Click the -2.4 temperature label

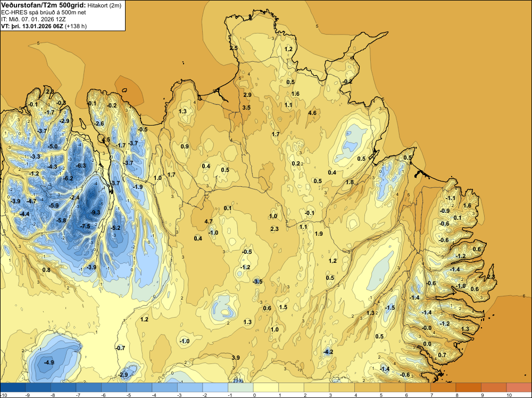pyautogui.click(x=74, y=197)
